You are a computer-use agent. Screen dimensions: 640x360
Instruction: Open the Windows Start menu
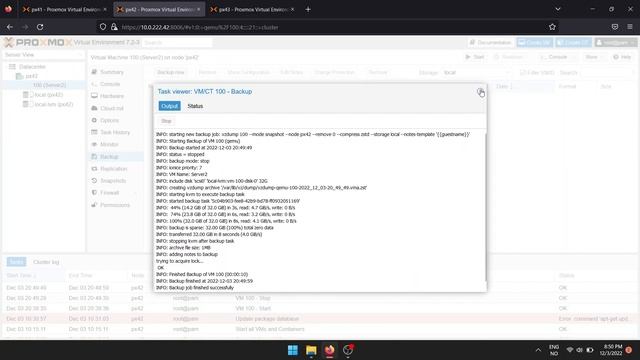point(293,350)
